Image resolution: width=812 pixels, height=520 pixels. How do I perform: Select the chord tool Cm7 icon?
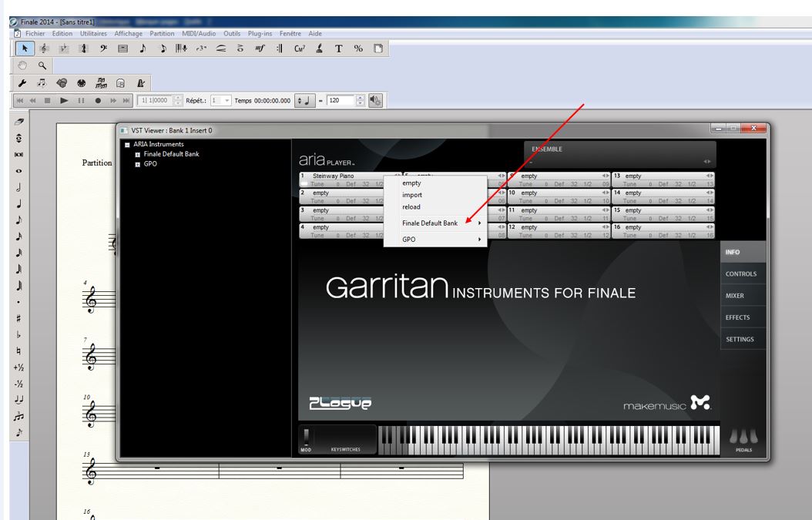point(299,49)
